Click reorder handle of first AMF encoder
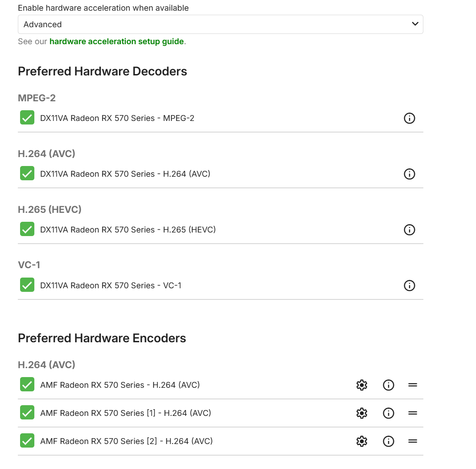 click(x=413, y=385)
